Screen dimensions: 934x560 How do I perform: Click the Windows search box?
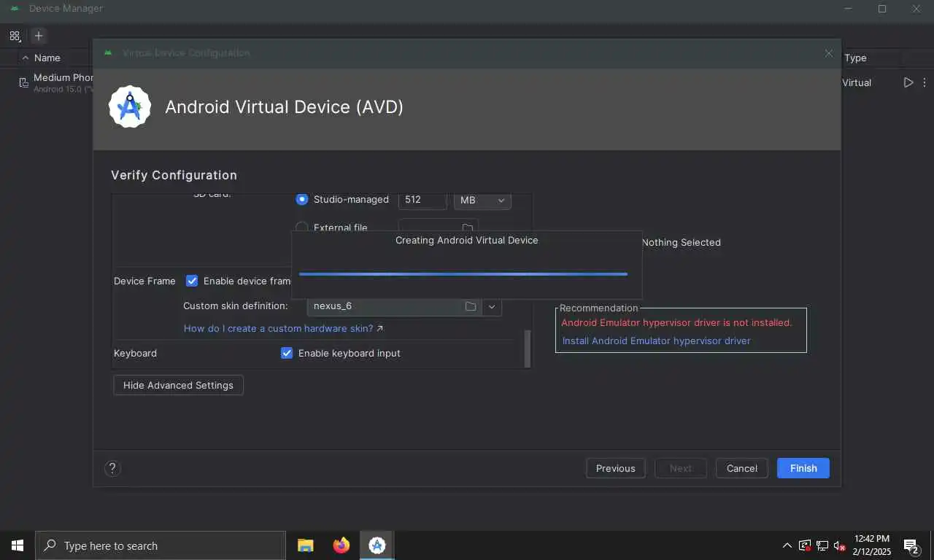click(161, 545)
